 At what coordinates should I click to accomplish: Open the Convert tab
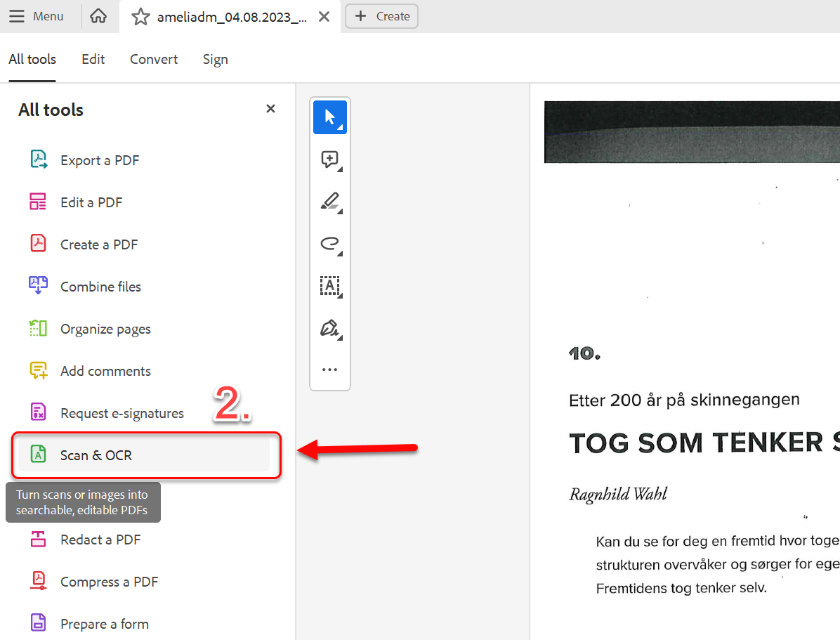click(x=154, y=60)
